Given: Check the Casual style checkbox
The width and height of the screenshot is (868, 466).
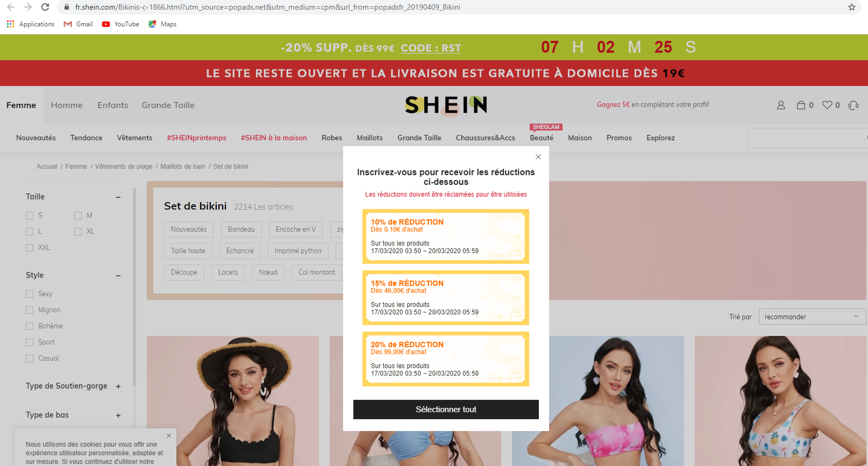Looking at the screenshot, I should [x=30, y=359].
